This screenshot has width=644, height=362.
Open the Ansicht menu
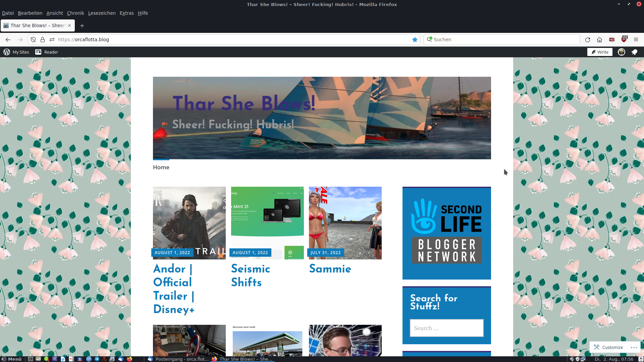click(x=55, y=13)
